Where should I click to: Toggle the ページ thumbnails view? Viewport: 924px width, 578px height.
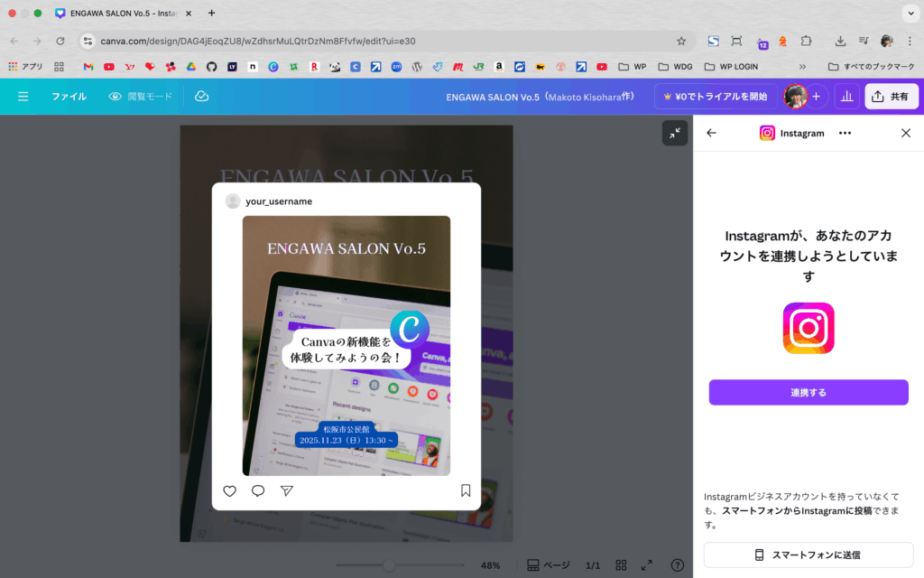pos(549,565)
